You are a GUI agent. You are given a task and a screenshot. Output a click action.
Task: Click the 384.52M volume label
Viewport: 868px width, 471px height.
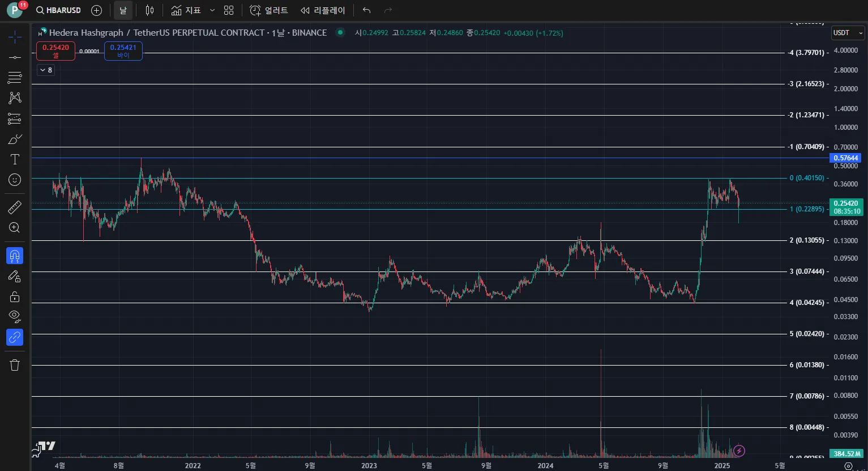pyautogui.click(x=846, y=454)
